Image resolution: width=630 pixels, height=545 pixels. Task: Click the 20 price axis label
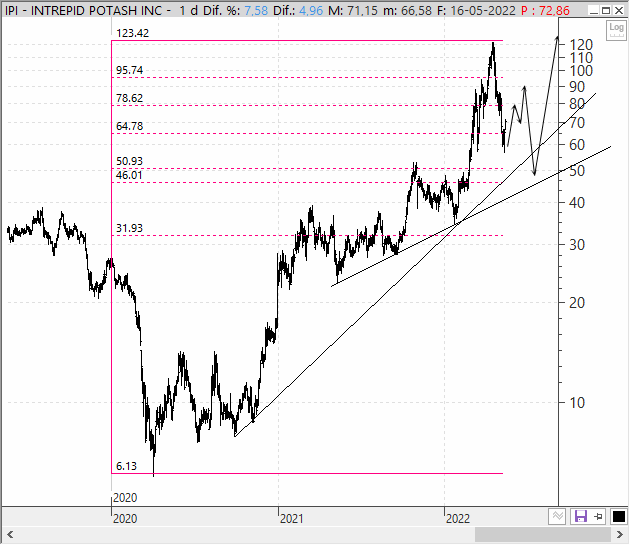[577, 303]
